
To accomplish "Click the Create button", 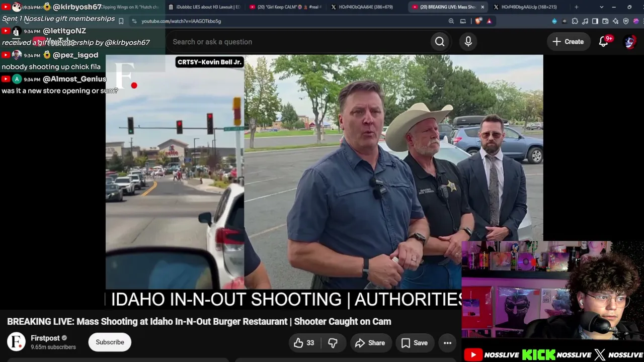I will [568, 42].
